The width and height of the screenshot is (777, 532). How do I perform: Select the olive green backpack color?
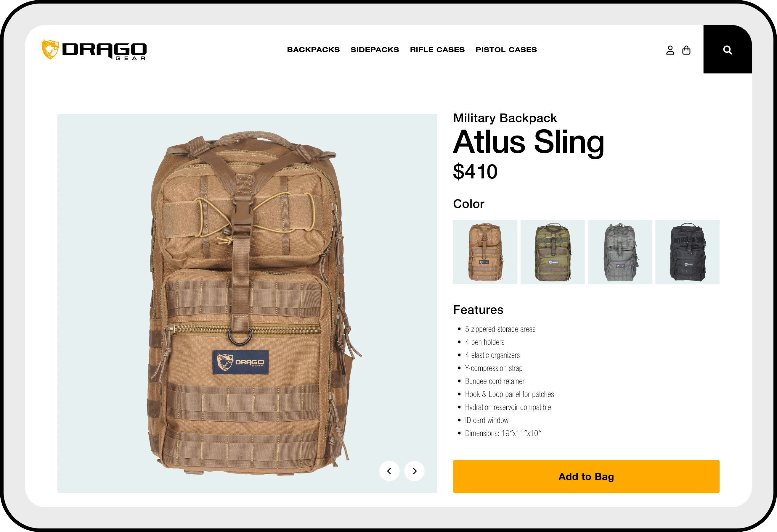click(553, 252)
